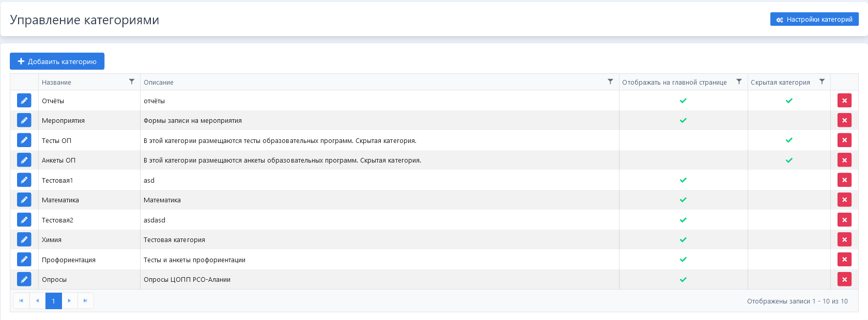Open filter for Скрытая категория column

tap(822, 82)
